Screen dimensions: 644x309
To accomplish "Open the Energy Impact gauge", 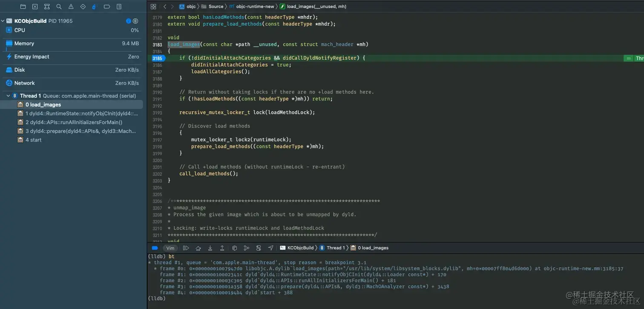I will pyautogui.click(x=72, y=57).
